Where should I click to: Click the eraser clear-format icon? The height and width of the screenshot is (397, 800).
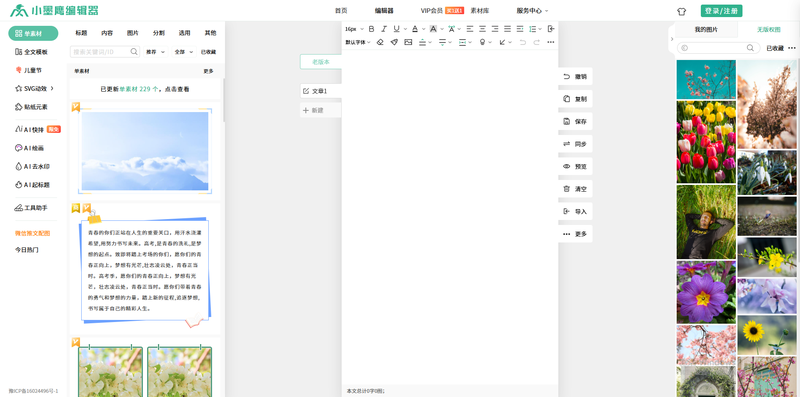tap(380, 42)
